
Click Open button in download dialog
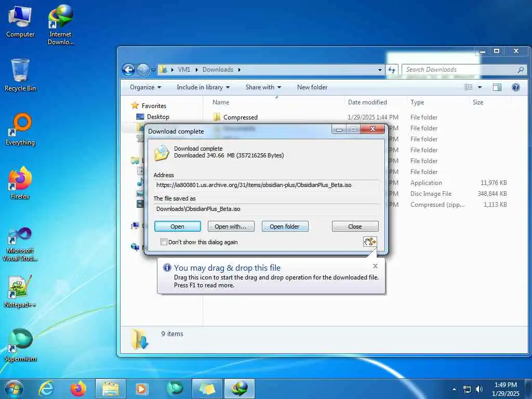pyautogui.click(x=178, y=227)
